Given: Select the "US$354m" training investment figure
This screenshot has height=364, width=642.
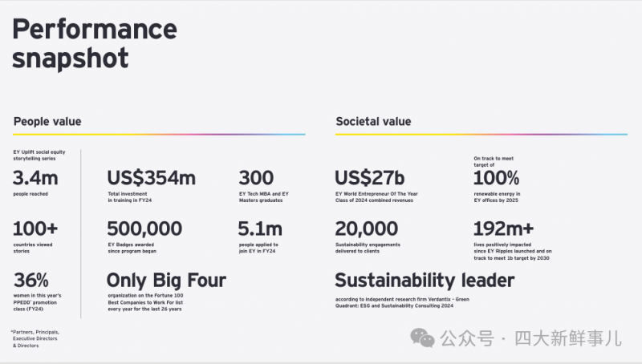Looking at the screenshot, I should pyautogui.click(x=151, y=178).
